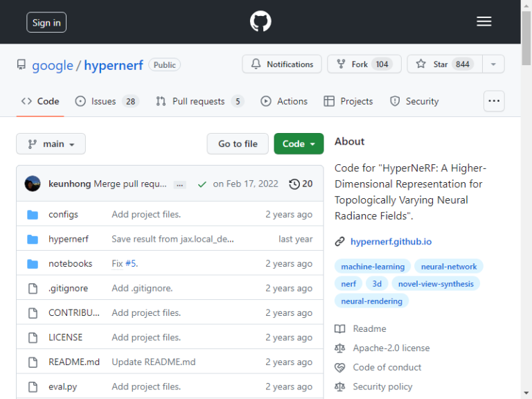Switch to the Code tab
This screenshot has height=399, width=532.
[x=40, y=101]
